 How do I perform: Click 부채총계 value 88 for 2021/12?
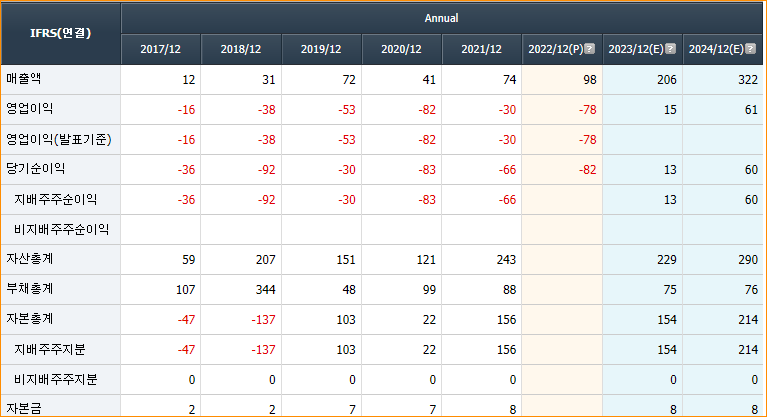(x=510, y=290)
